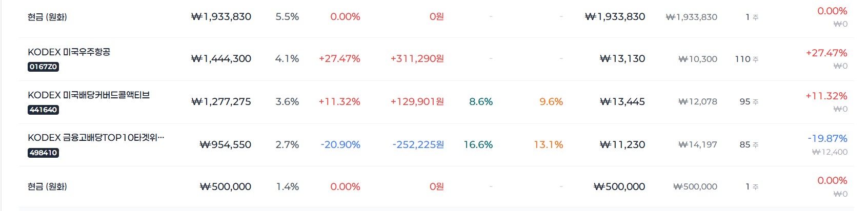Click the 441640 ticker code badge
Screen dimensions: 868x211
click(x=43, y=110)
